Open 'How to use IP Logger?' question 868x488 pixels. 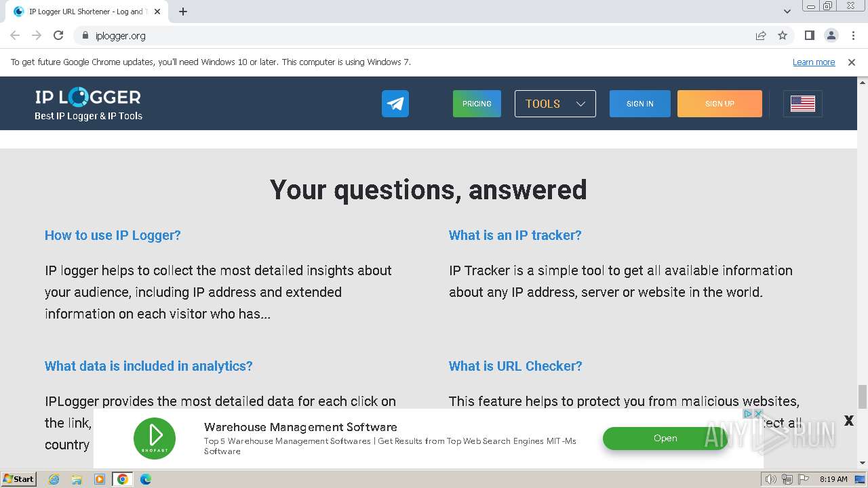tap(113, 235)
